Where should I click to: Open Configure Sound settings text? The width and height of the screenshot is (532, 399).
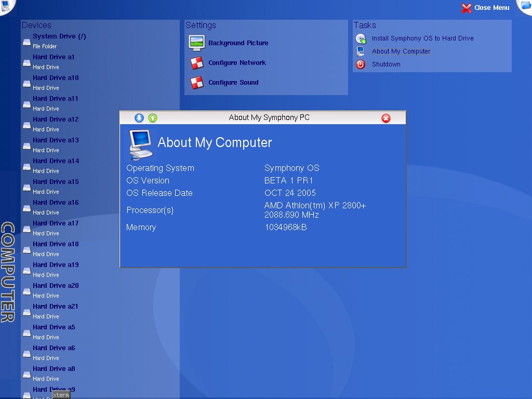(233, 83)
